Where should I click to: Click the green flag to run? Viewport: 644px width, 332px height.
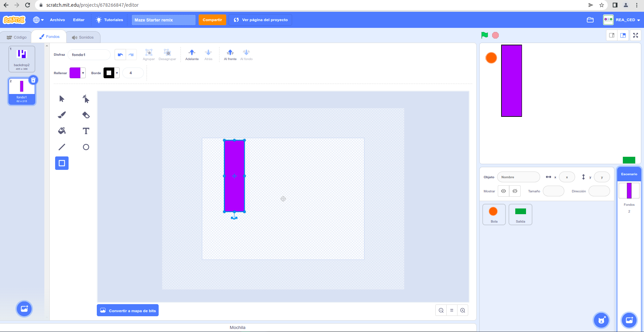[484, 35]
